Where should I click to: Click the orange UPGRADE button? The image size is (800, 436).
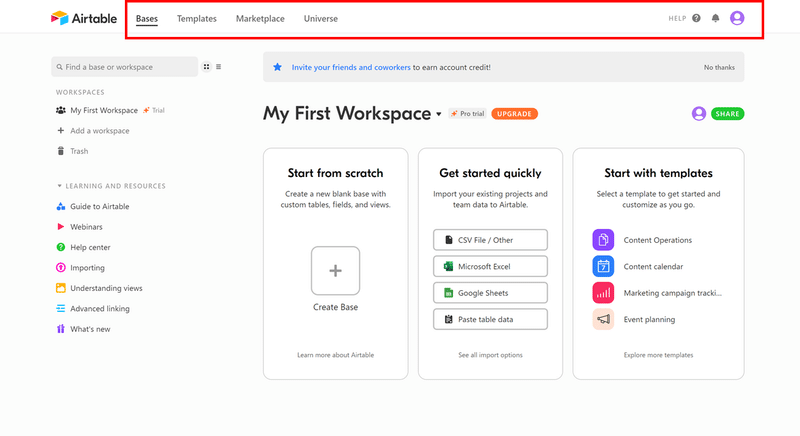point(514,114)
